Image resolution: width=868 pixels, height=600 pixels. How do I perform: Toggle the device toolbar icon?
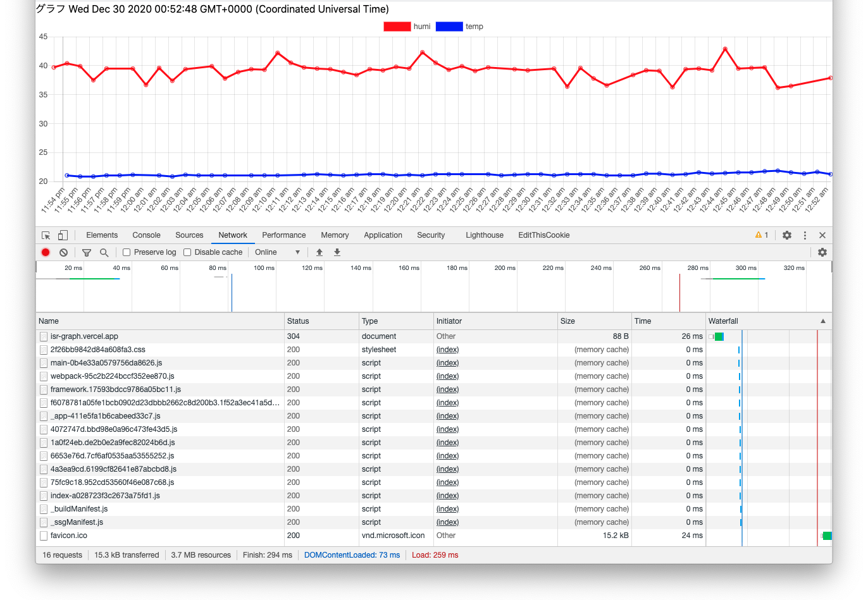[x=63, y=235]
